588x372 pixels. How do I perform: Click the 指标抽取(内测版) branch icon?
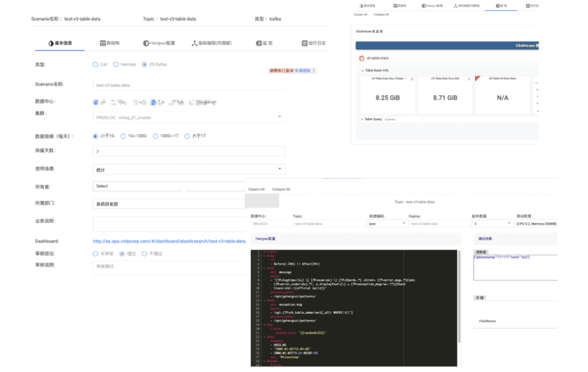tap(195, 43)
